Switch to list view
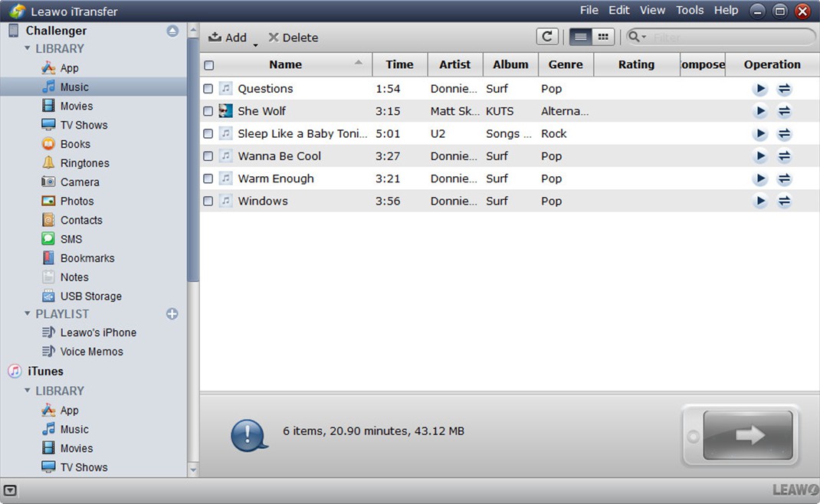 [580, 37]
